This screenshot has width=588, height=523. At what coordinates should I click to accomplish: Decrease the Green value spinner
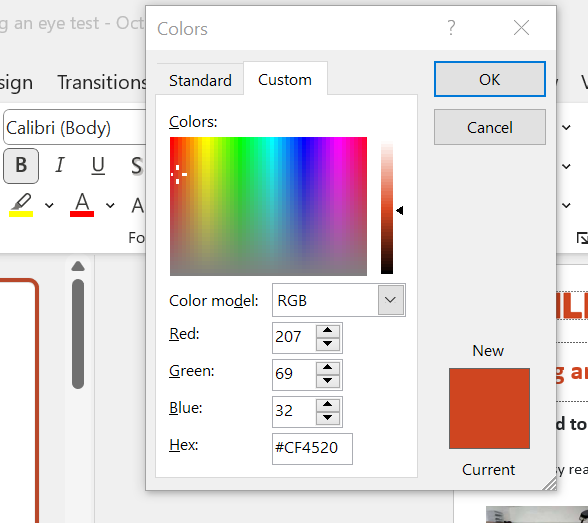328,381
